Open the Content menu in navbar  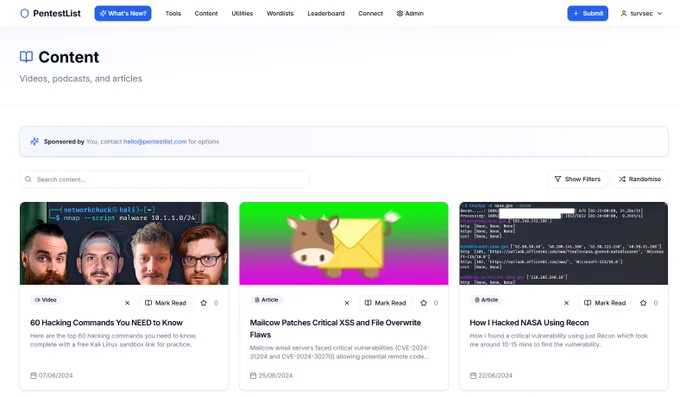point(206,13)
